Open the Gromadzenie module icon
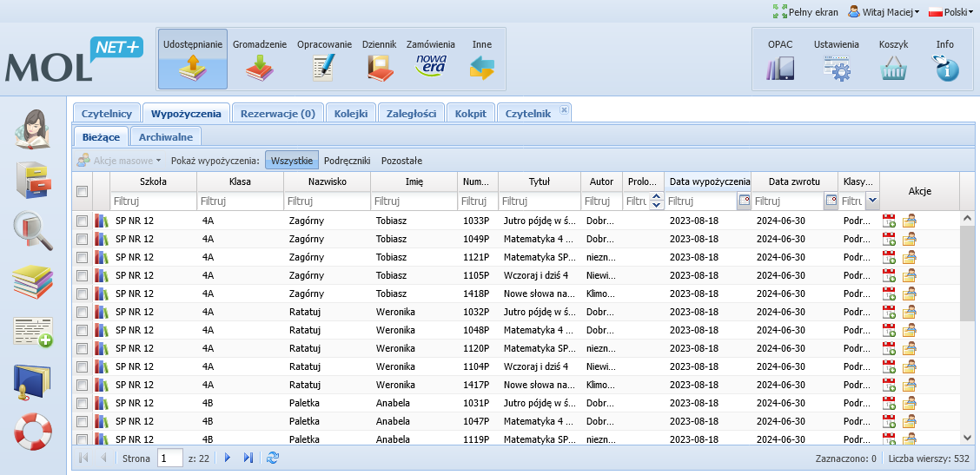980x475 pixels. click(x=260, y=67)
